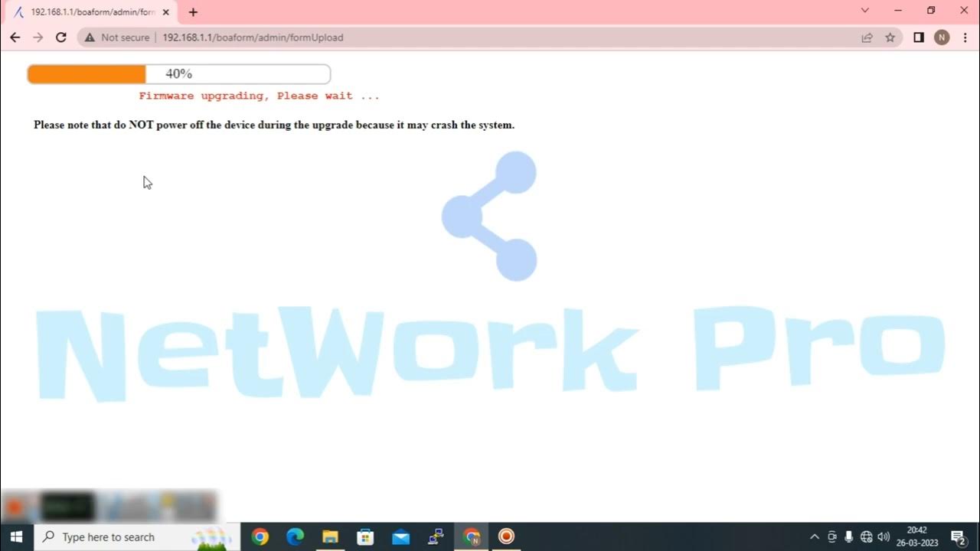This screenshot has width=980, height=551.
Task: Open the screen recorder taskbar app
Action: click(506, 536)
